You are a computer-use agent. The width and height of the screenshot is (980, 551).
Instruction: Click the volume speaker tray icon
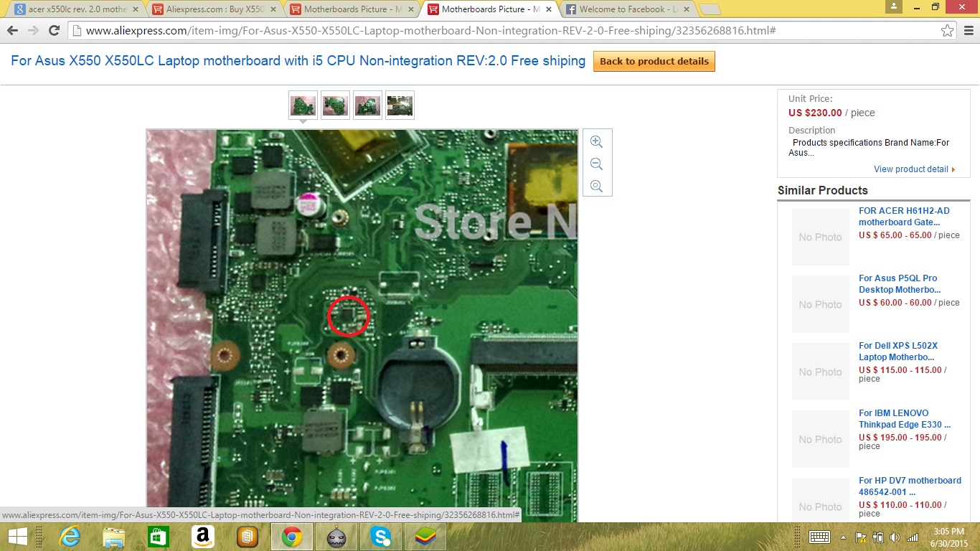click(x=895, y=537)
